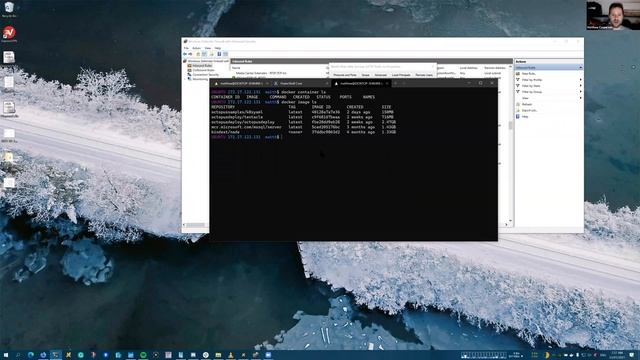
Task: Click the Back arrow in Firewall toolbar
Action: pos(185,54)
